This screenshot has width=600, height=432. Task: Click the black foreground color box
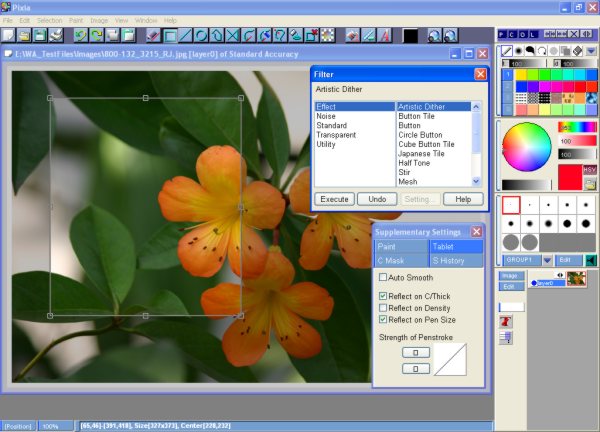pyautogui.click(x=410, y=35)
